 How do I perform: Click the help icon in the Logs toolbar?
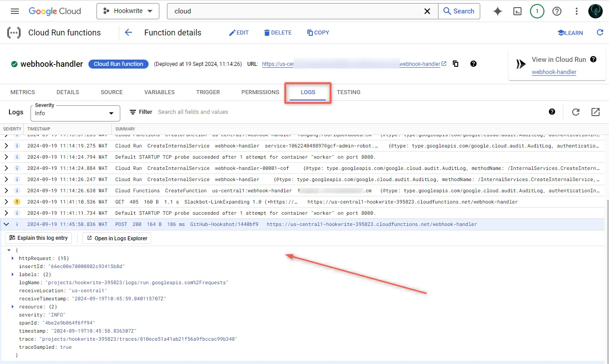[x=552, y=112]
